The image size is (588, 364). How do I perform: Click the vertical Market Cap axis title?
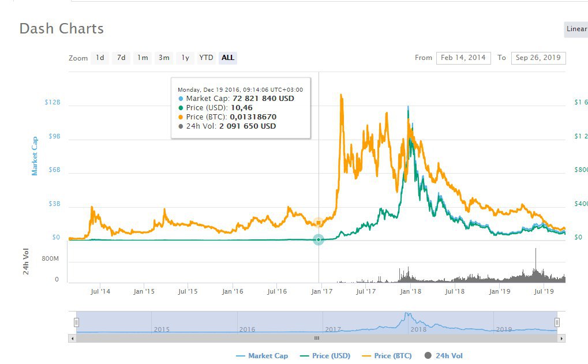(35, 156)
